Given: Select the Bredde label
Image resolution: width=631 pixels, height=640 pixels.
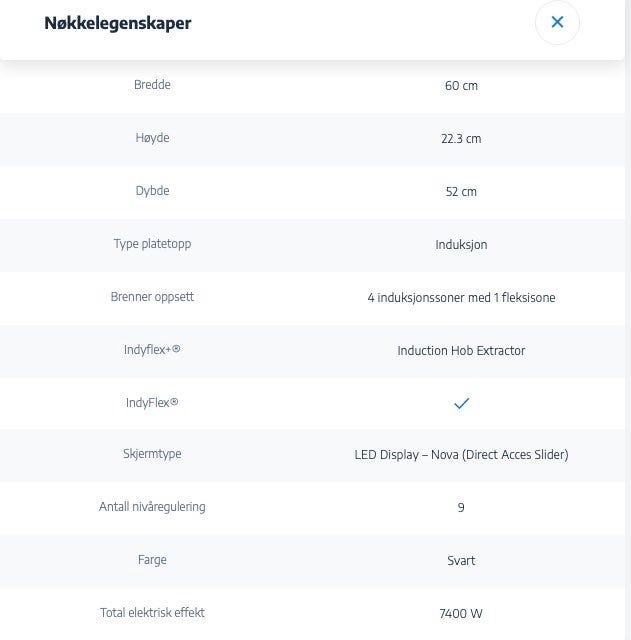Looking at the screenshot, I should click(152, 85).
